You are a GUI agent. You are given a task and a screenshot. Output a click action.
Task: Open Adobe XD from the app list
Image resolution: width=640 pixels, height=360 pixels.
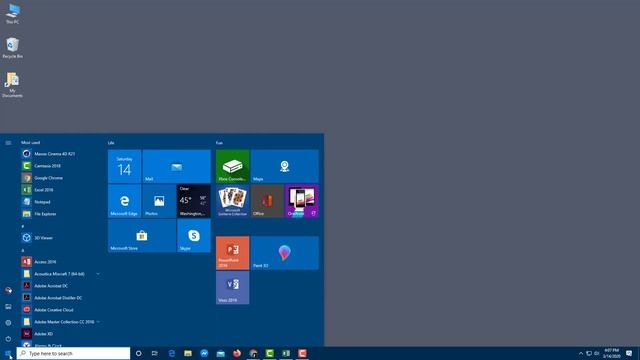tap(60, 333)
